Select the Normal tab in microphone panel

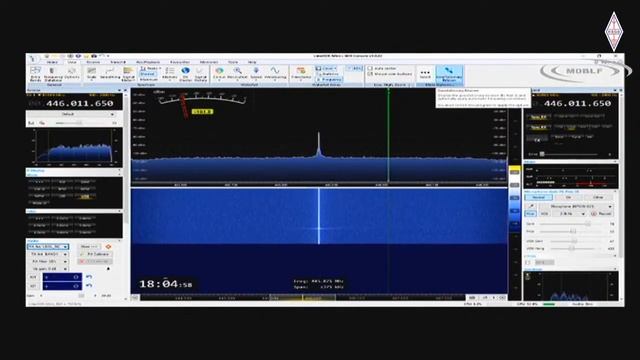(538, 198)
